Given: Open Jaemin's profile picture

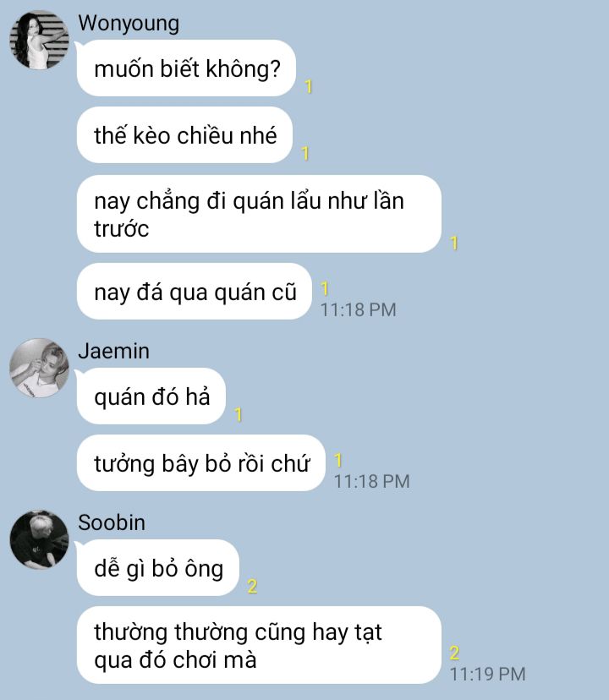Looking at the screenshot, I should [x=39, y=368].
